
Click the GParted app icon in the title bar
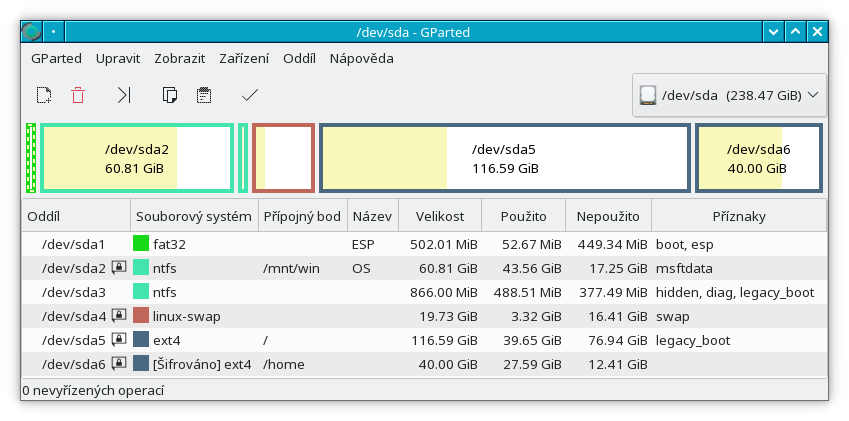click(31, 32)
